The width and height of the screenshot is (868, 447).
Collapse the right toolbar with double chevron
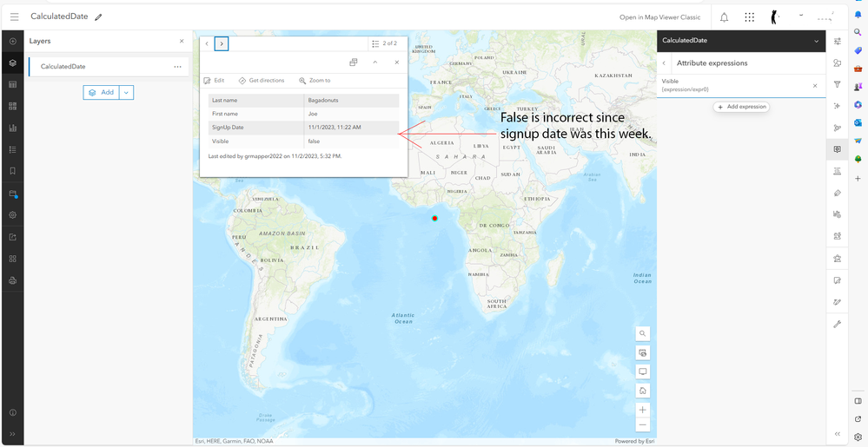click(x=837, y=434)
